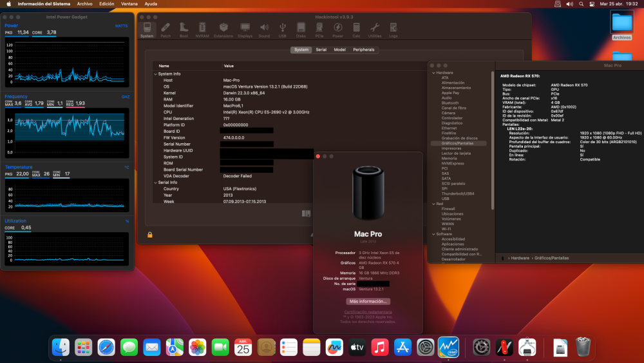Click the °C unit in Temperature panel

[x=126, y=168]
